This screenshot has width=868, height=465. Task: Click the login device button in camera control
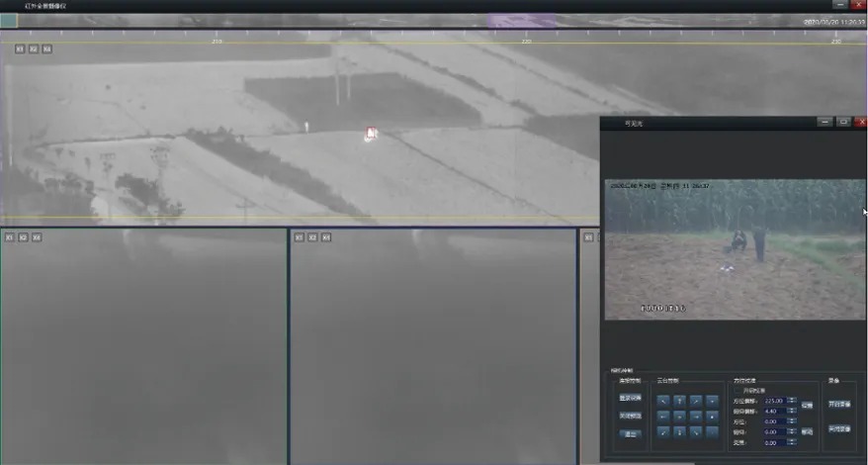point(630,398)
